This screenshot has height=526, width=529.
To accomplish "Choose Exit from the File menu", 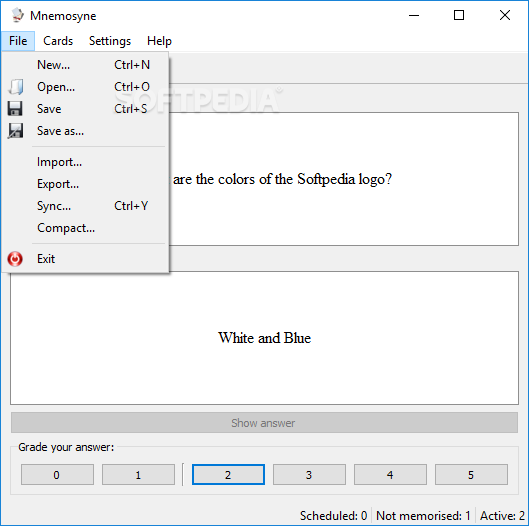I will (85, 259).
